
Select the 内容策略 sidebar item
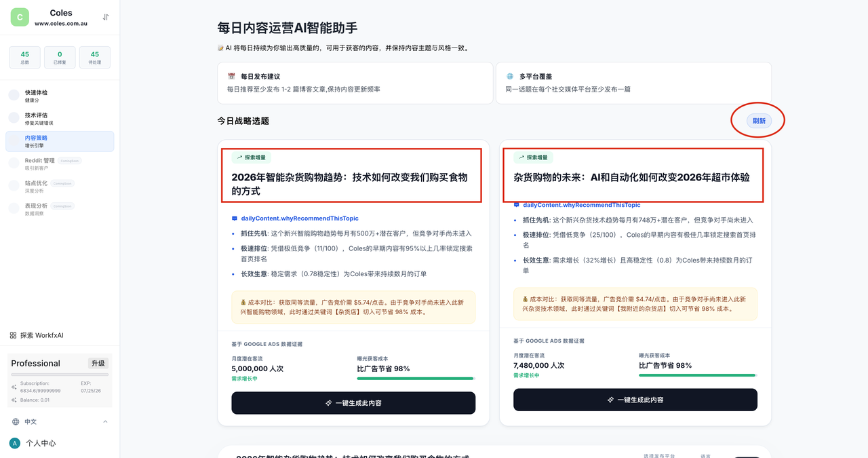click(60, 141)
